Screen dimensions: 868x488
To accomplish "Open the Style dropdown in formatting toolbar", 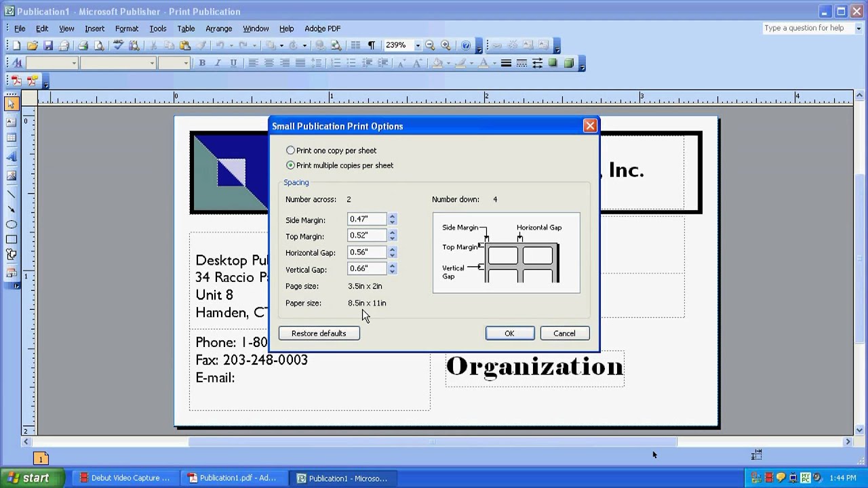I will coord(73,63).
